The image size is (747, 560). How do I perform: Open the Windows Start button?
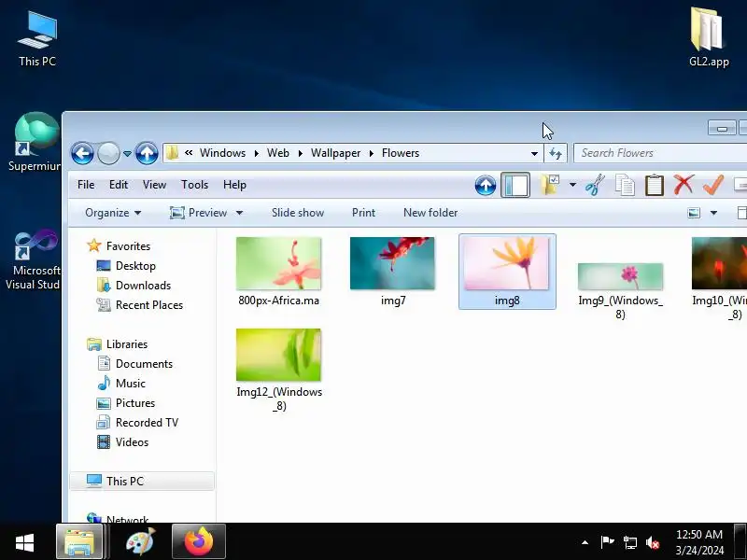coord(24,542)
